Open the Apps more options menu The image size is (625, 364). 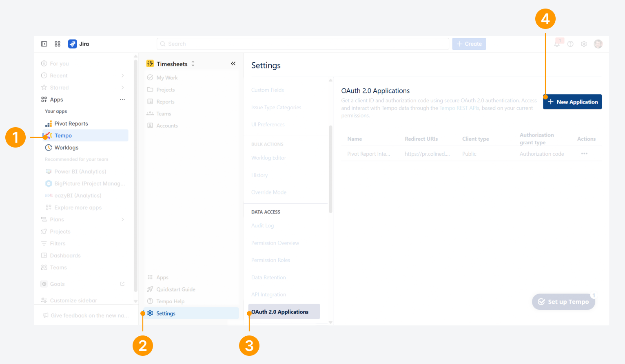[x=122, y=99]
